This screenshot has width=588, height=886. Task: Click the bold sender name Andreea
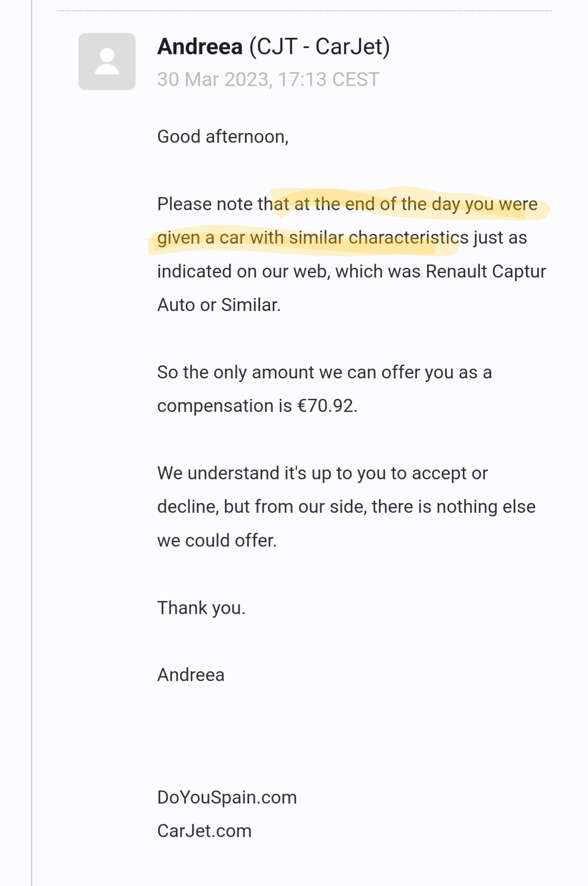200,47
